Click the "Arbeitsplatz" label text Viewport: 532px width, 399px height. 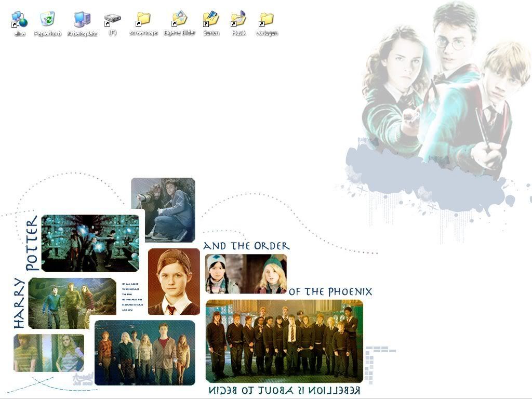[x=82, y=33]
